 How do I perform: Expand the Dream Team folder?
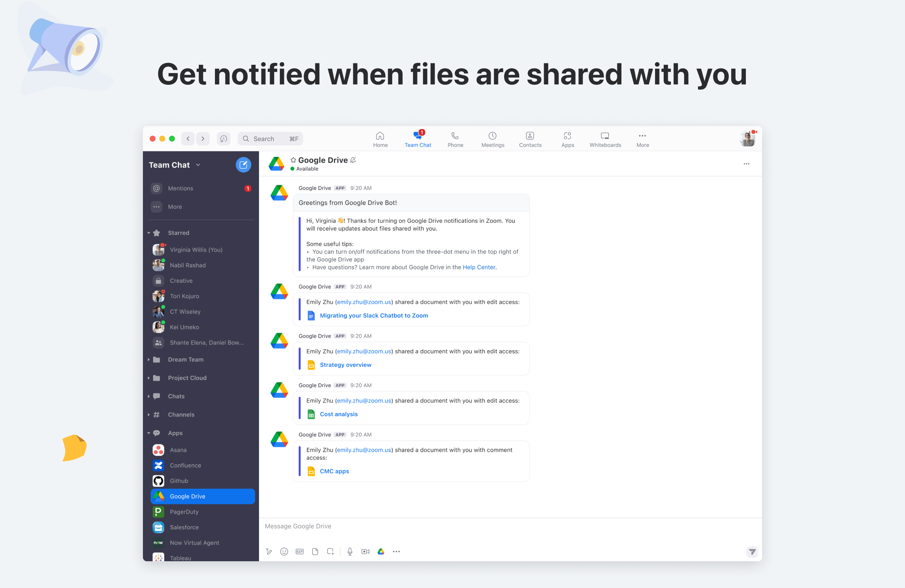pyautogui.click(x=149, y=359)
